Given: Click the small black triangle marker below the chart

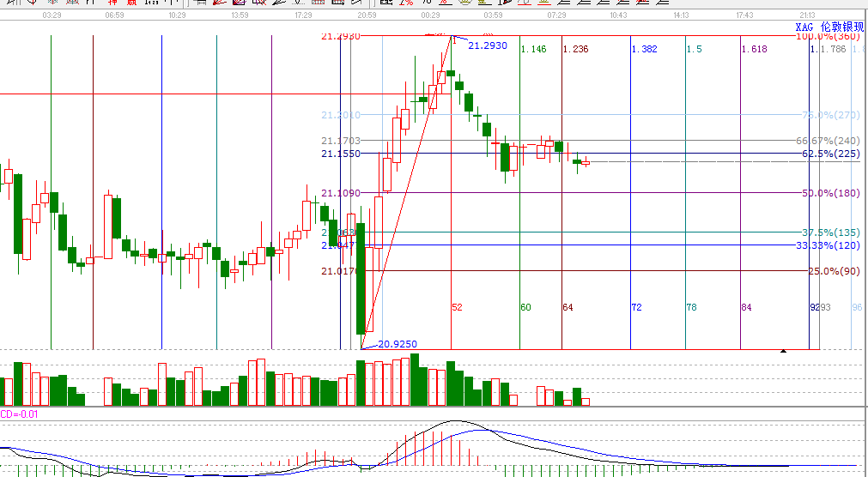Looking at the screenshot, I should [782, 351].
